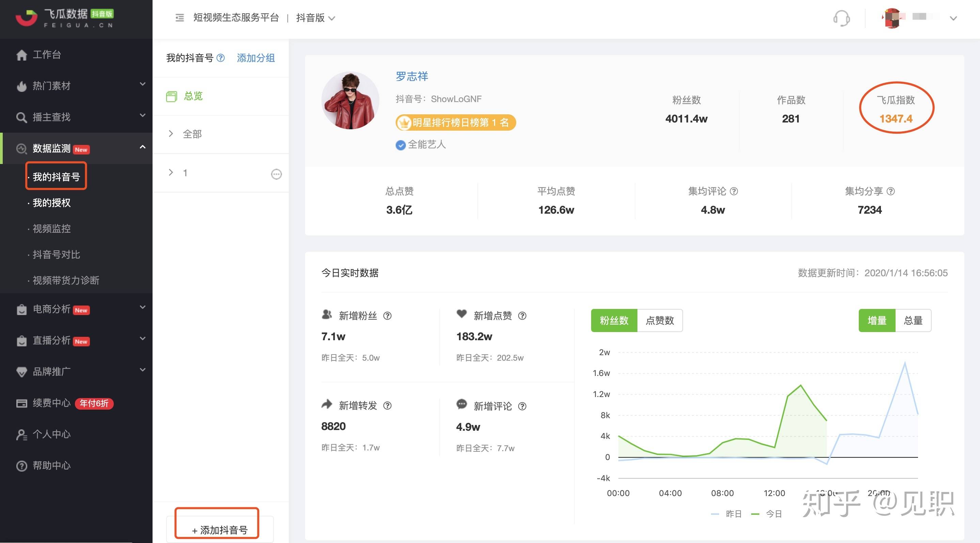
Task: Open the 罗志祥 profile name link
Action: [412, 76]
